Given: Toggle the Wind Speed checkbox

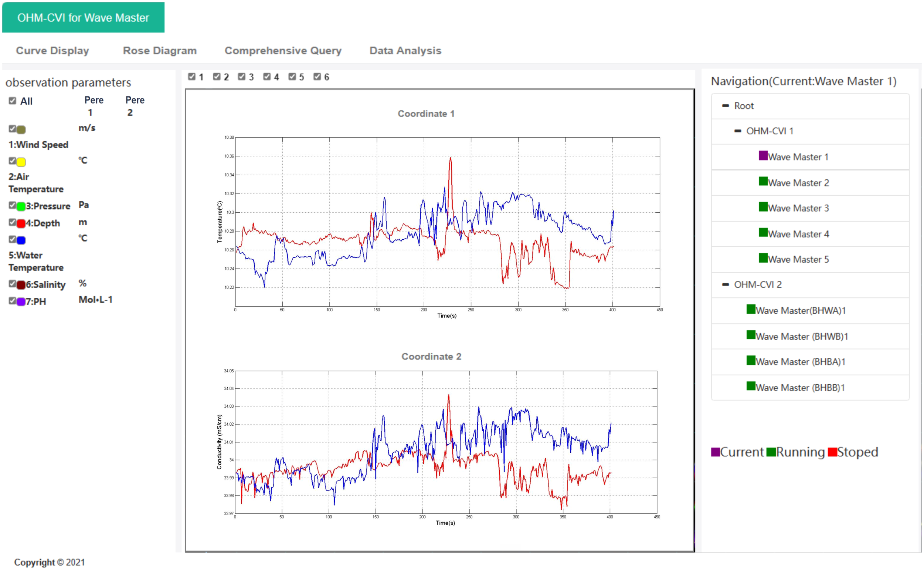Looking at the screenshot, I should pyautogui.click(x=13, y=129).
